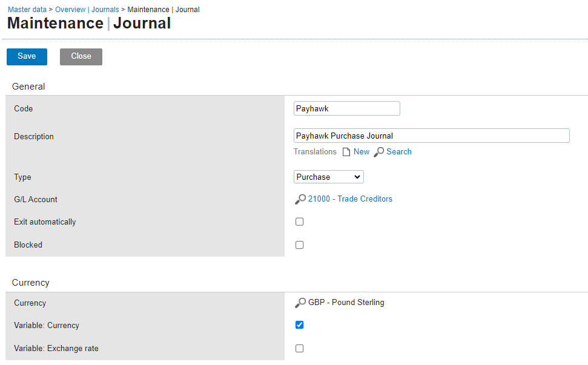Click the magnifier icon next to GBP currency
588x365 pixels.
[300, 303]
